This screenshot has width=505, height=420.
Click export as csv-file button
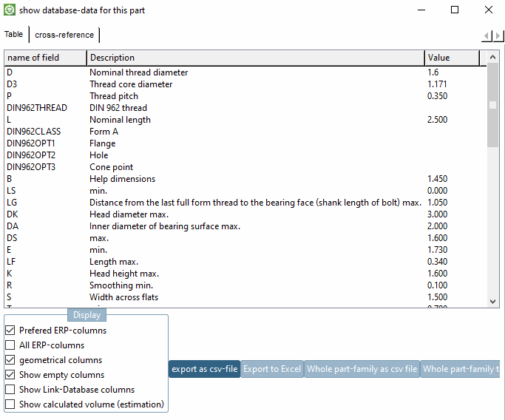205,369
